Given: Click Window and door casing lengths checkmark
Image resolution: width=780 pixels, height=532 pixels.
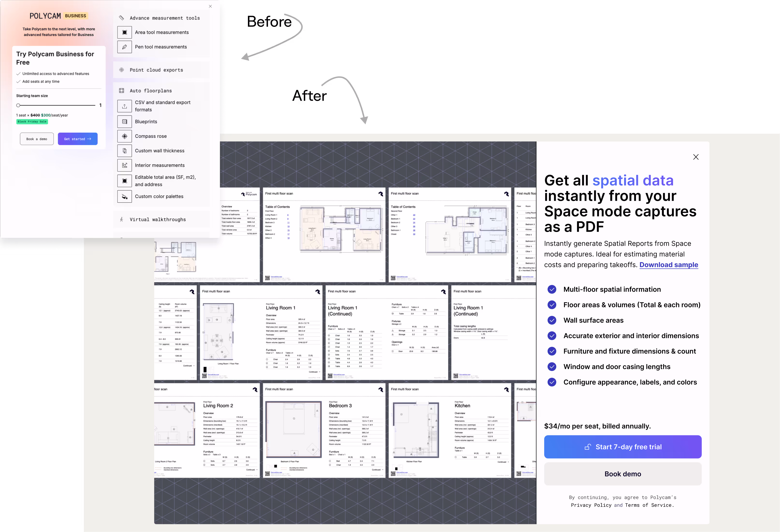Looking at the screenshot, I should [552, 367].
